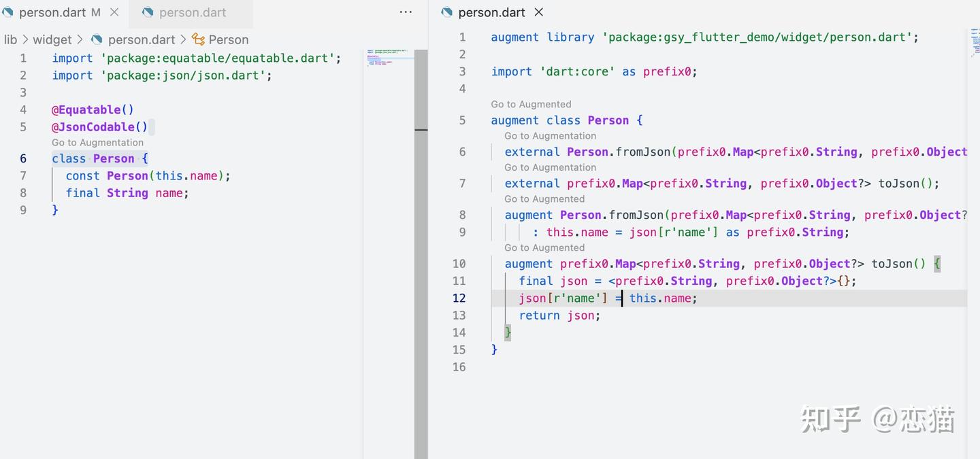Click the Dart file icon in breadcrumb

coord(97,39)
